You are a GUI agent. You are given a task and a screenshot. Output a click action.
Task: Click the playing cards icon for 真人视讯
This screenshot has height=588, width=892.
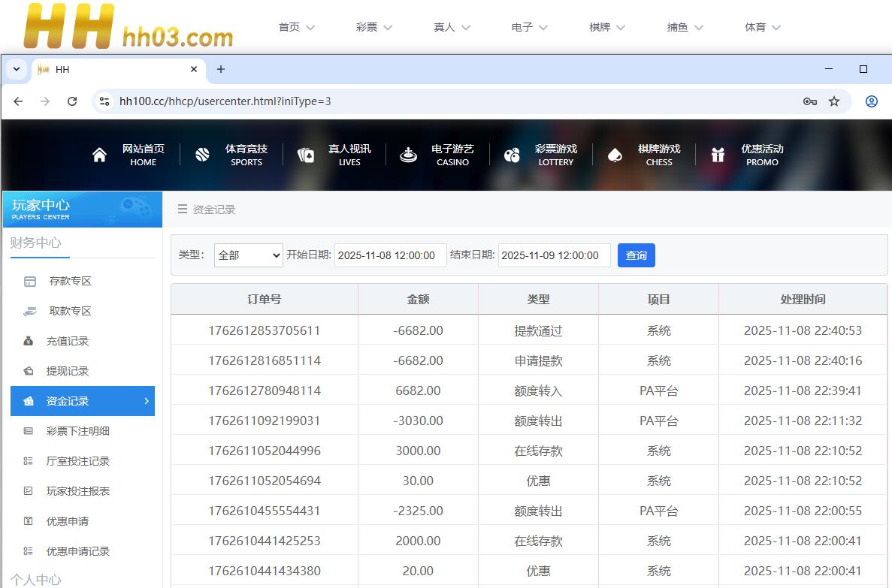point(306,155)
